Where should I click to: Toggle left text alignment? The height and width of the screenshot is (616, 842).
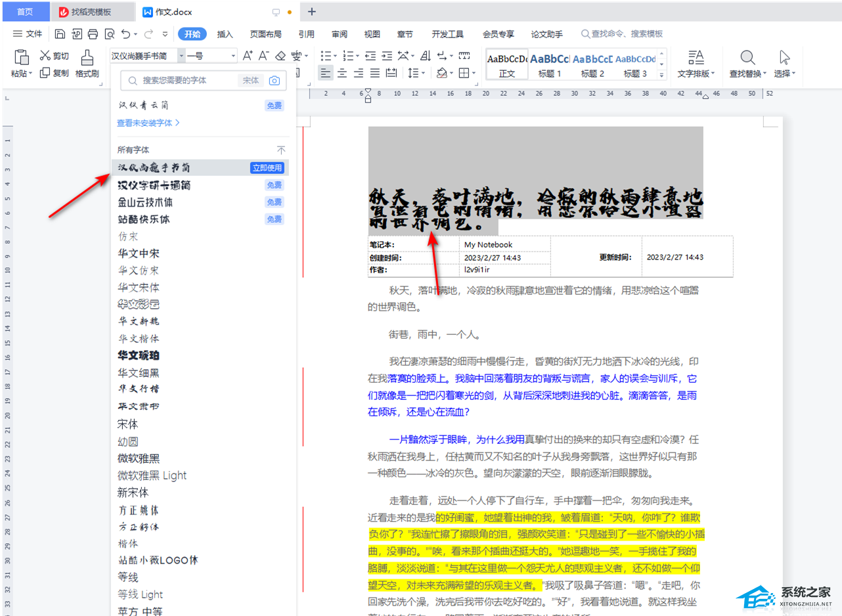326,73
